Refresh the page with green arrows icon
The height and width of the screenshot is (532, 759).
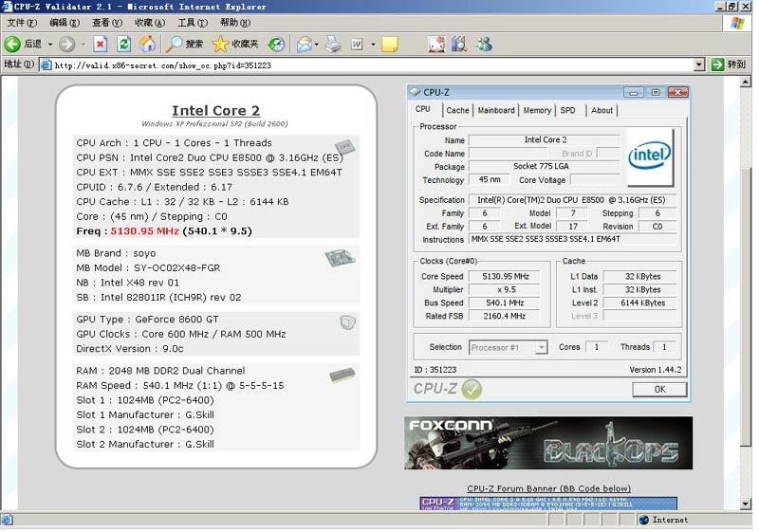click(124, 44)
